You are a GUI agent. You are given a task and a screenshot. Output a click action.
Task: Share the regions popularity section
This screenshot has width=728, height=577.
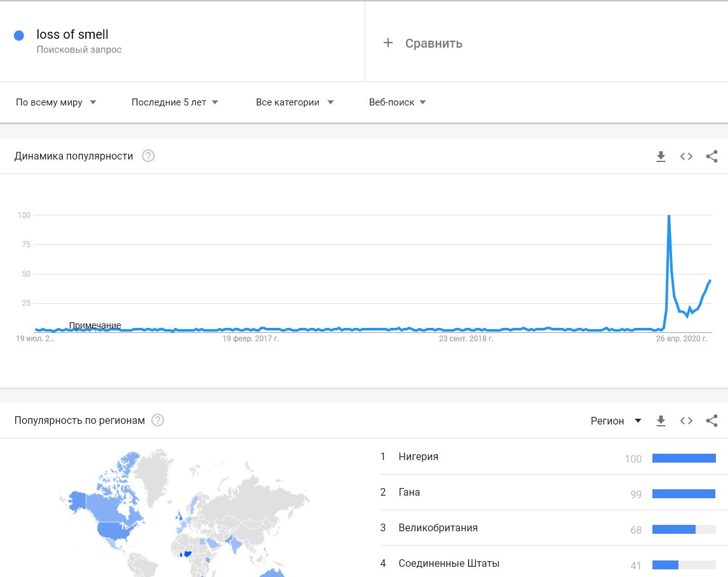pyautogui.click(x=711, y=421)
